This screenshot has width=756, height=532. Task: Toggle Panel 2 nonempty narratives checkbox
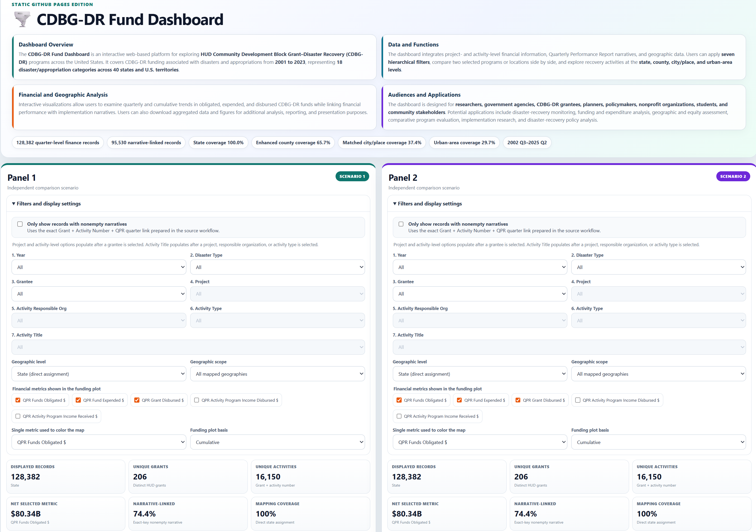click(401, 224)
